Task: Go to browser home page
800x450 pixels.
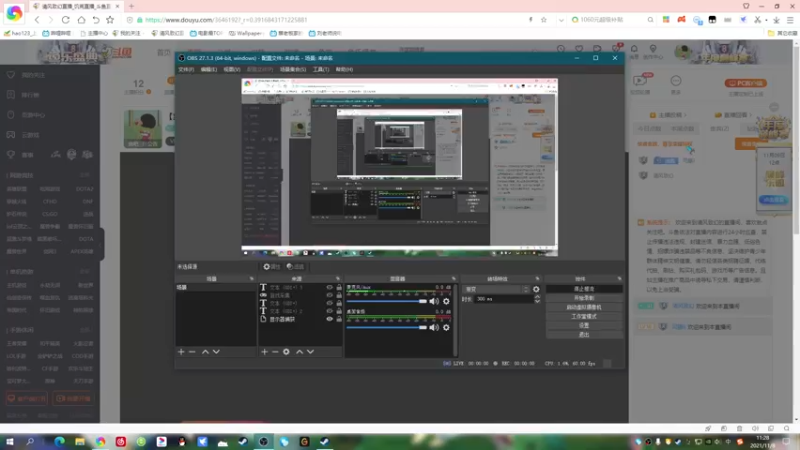Action: point(81,20)
